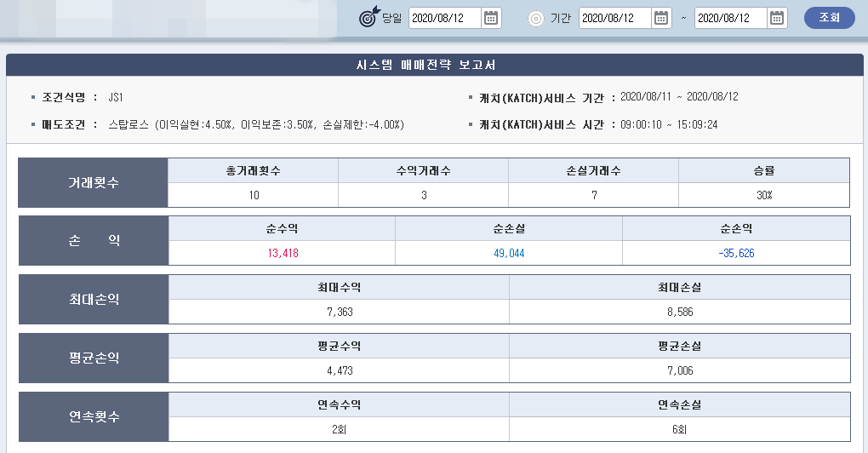Select the 기간 radio option
Screen dimensions: 868x453
[536, 19]
